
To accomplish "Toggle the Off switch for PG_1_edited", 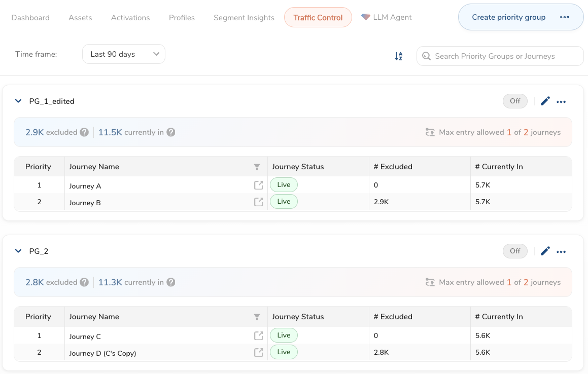I will (515, 101).
